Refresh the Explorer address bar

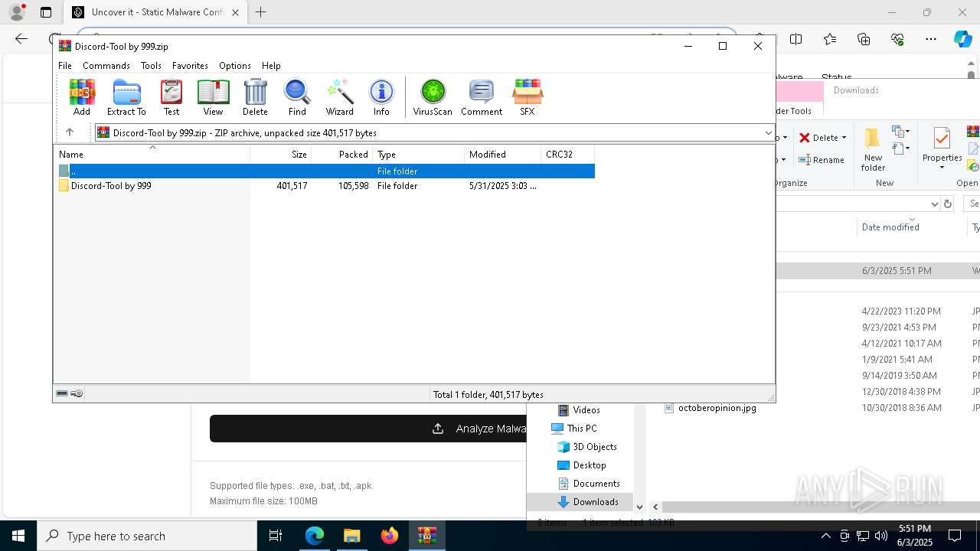(x=948, y=204)
